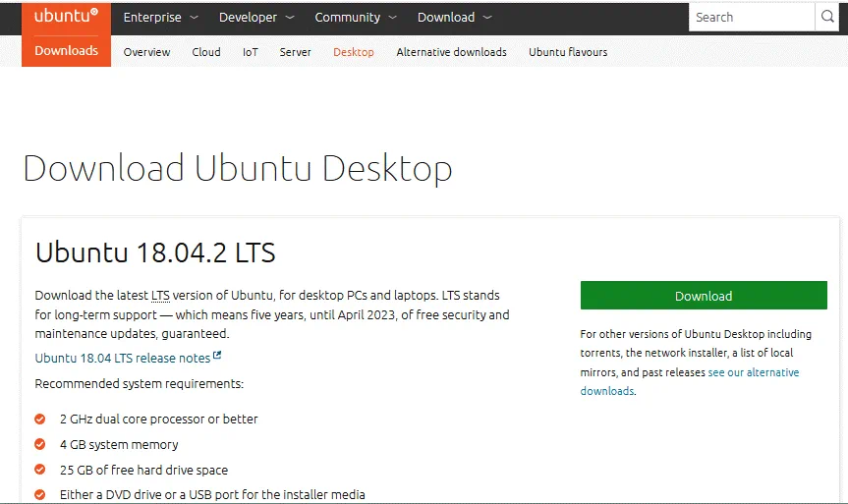848x504 pixels.
Task: Open Ubuntu 18.04 LTS release notes link
Action: pos(122,359)
